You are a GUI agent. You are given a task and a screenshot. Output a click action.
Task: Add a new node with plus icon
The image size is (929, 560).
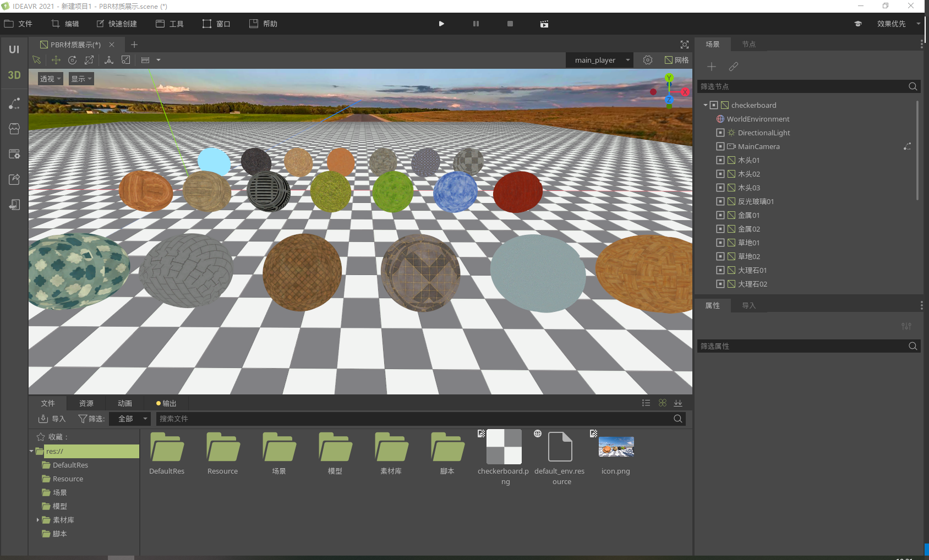[712, 67]
